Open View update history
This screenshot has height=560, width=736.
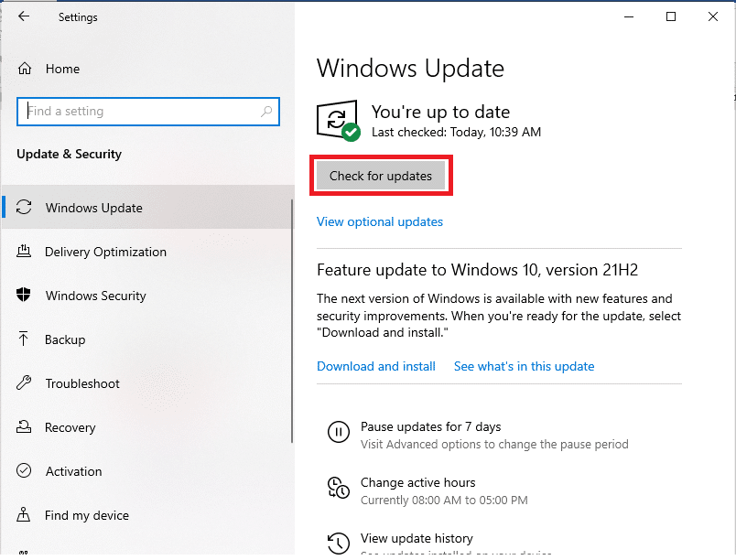417,538
